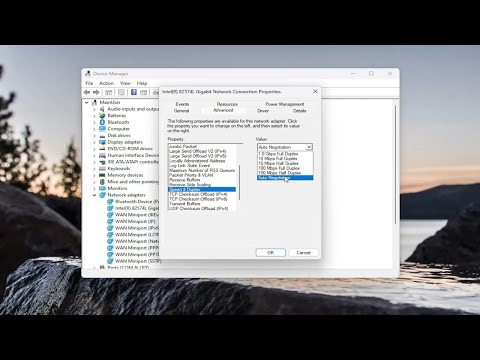Expand the Audio inputs and outputs node
The image size is (480, 360).
click(94, 109)
